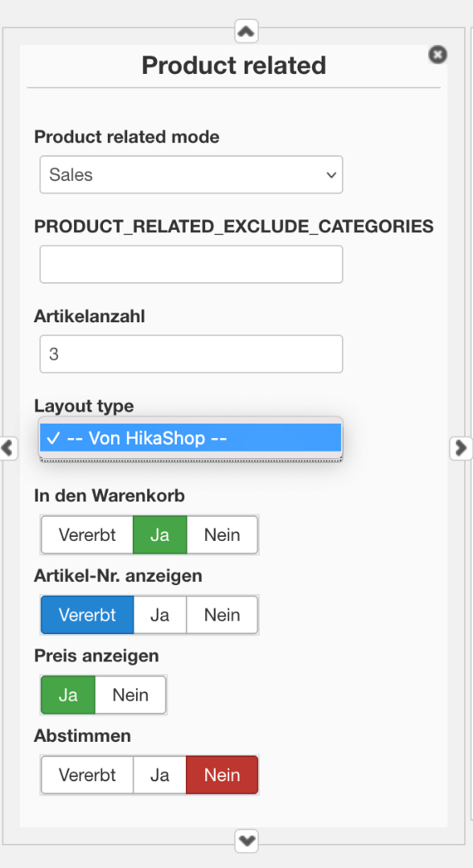This screenshot has height=868, width=473.
Task: Set In den Warenkorb to Ja
Action: [159, 534]
